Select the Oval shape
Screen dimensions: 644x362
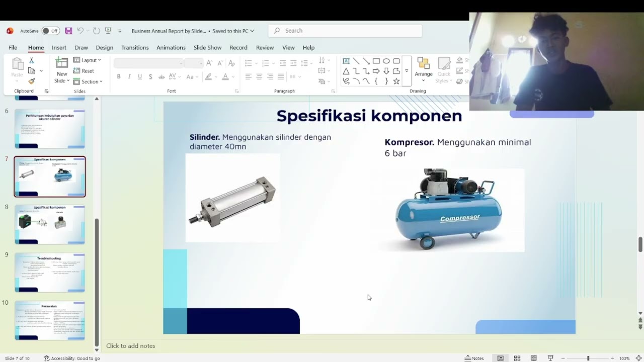point(386,61)
